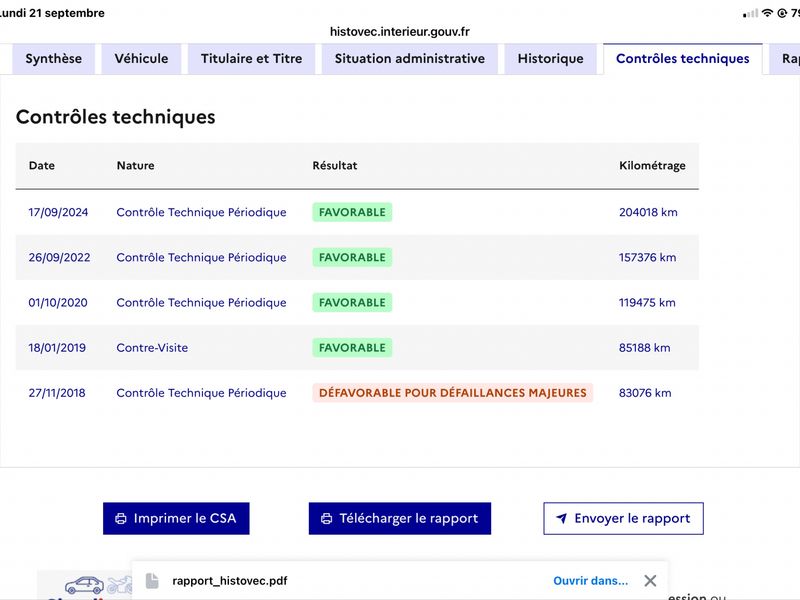Click the Télécharger le rapport button
The height and width of the screenshot is (600, 800).
400,518
